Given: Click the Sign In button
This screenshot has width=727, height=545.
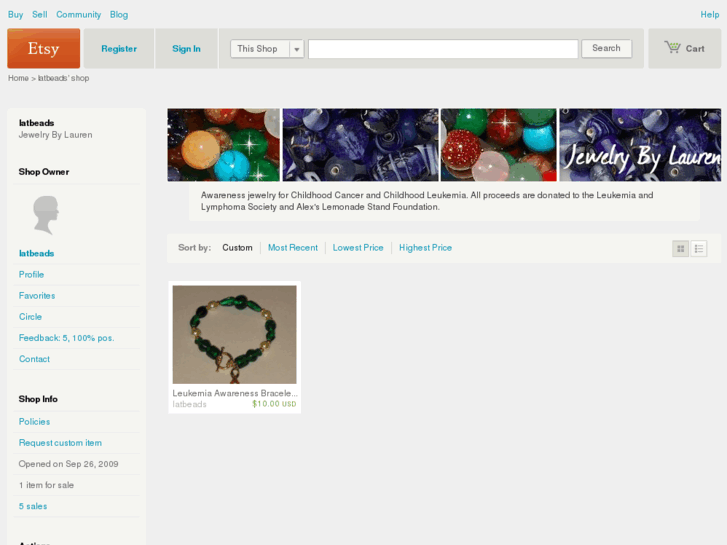Looking at the screenshot, I should click(x=186, y=49).
